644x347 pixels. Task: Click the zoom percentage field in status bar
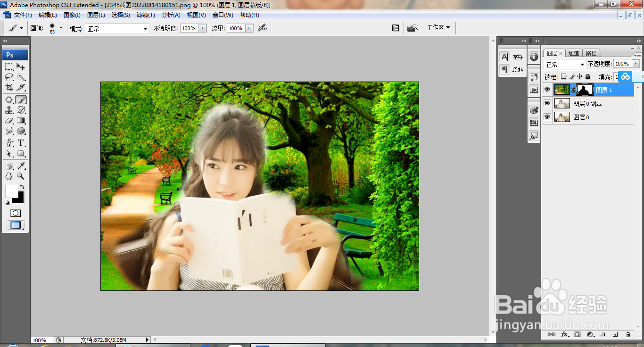42,340
